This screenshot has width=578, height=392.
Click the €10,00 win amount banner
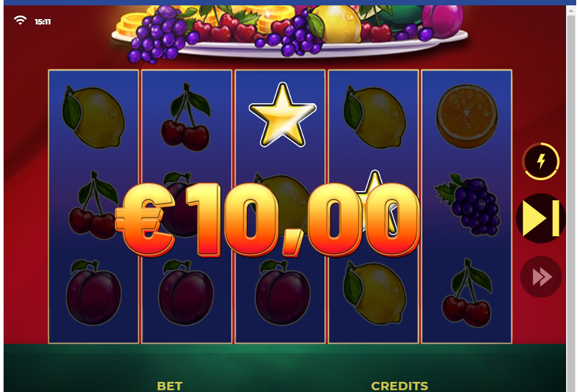click(268, 220)
